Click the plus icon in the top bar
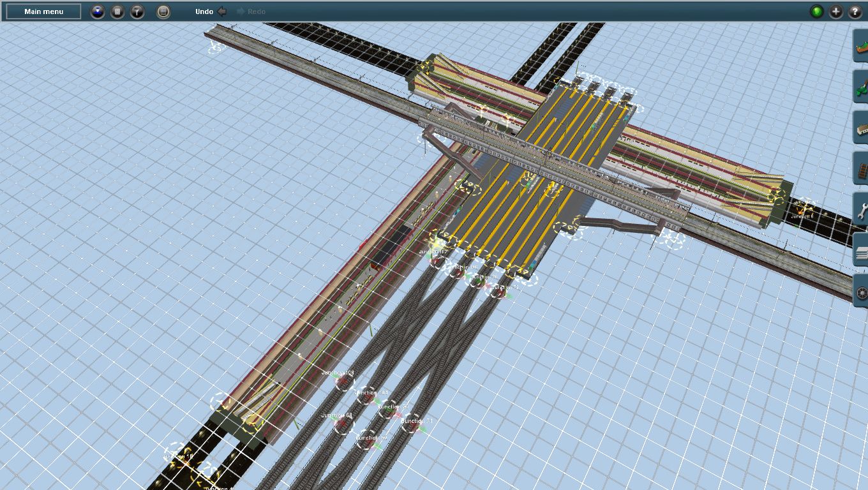This screenshot has width=868, height=490. 836,11
